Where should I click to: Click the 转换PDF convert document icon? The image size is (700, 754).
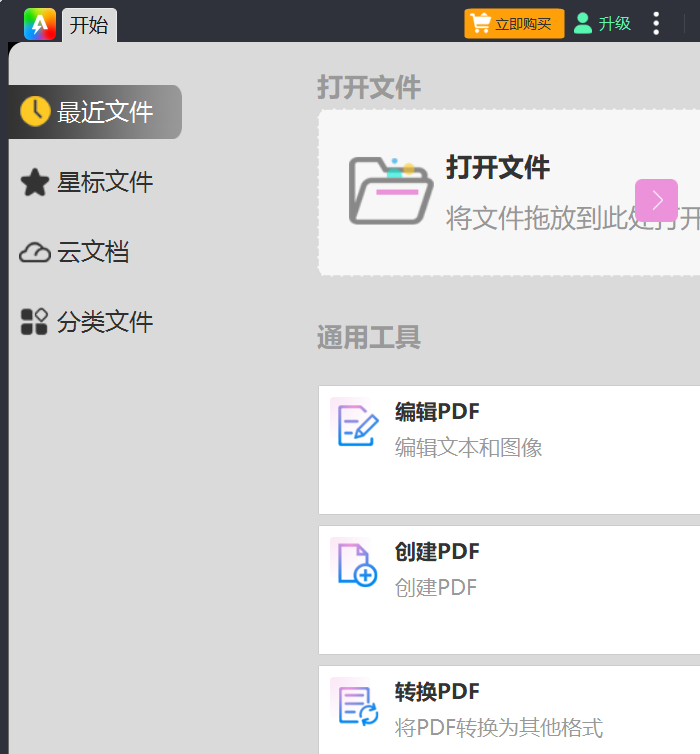tap(357, 705)
